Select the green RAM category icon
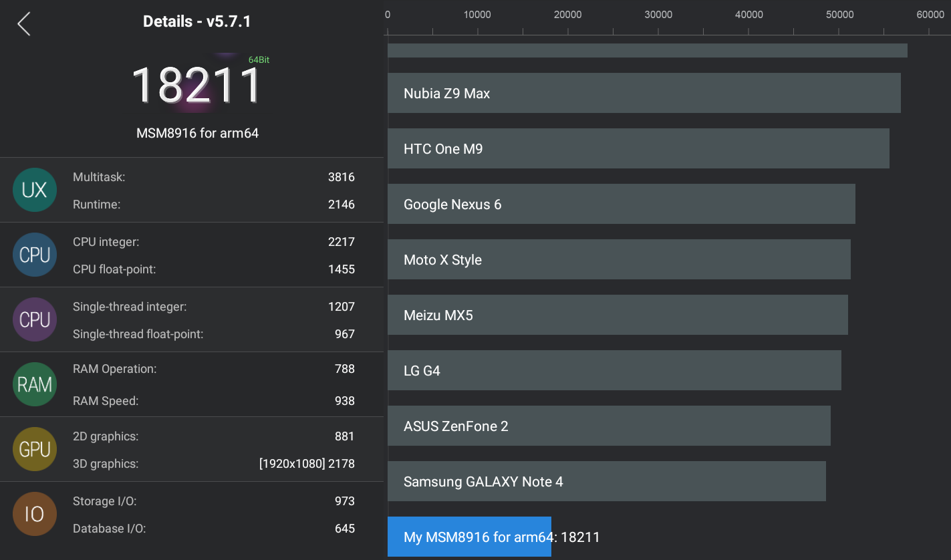Image resolution: width=951 pixels, height=560 pixels. [x=35, y=385]
